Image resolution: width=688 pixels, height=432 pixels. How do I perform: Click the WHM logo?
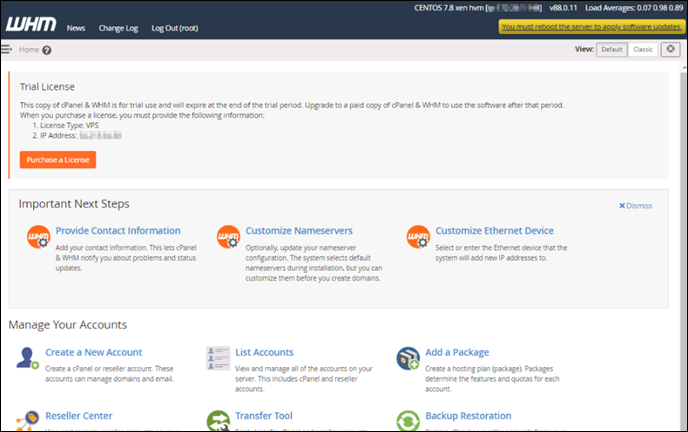point(31,25)
